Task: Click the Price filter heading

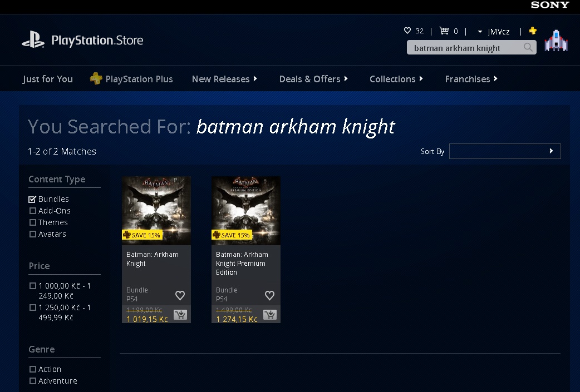Action: pos(39,266)
